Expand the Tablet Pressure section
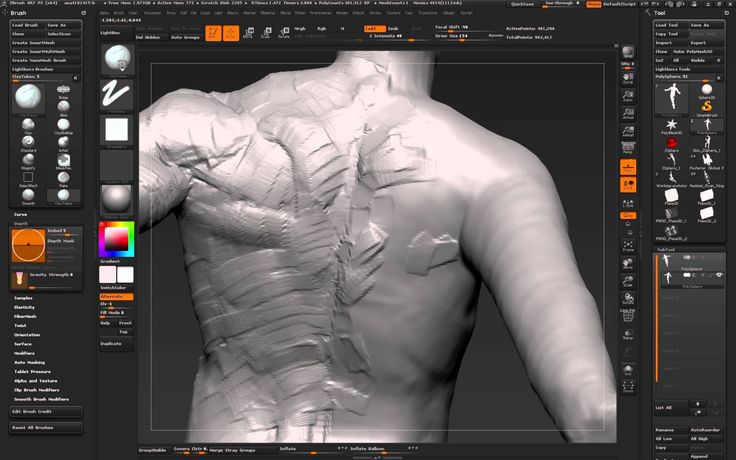The width and height of the screenshot is (736, 460). (33, 371)
